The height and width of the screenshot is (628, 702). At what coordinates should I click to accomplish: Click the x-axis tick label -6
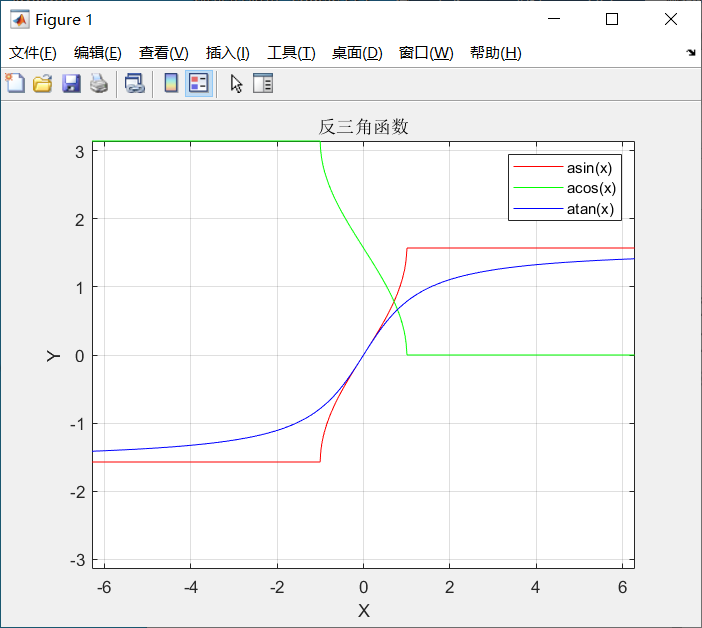(x=104, y=587)
